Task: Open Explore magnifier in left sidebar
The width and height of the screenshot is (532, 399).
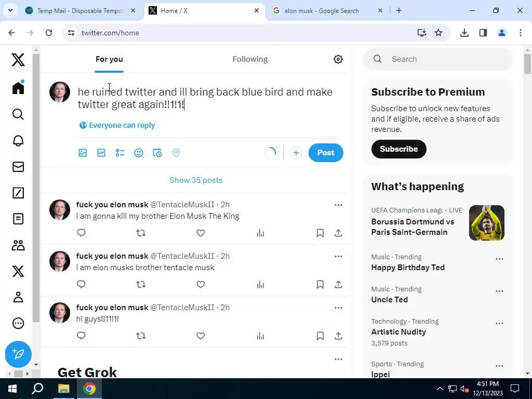Action: pos(18,114)
